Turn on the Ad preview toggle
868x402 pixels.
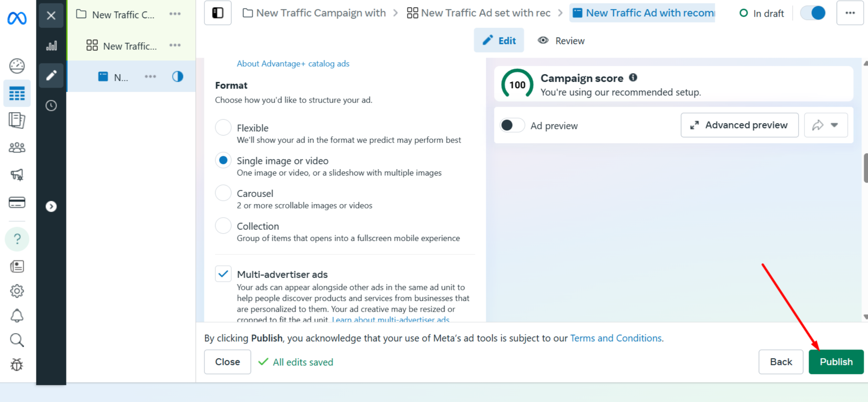click(512, 125)
